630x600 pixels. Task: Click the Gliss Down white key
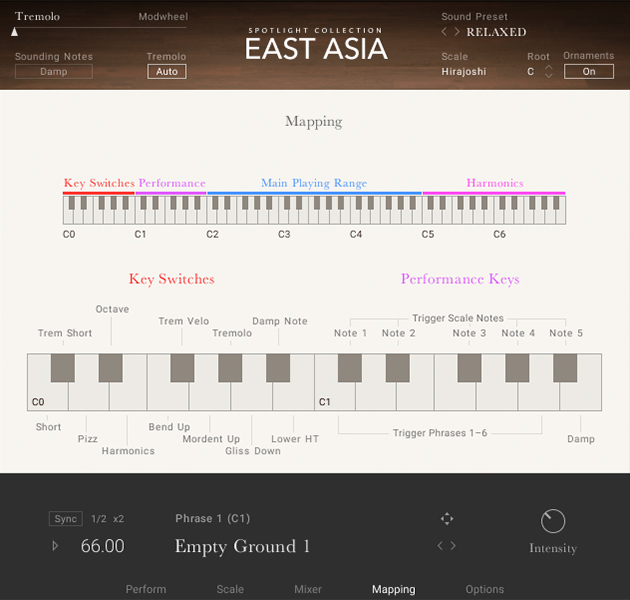click(x=252, y=396)
